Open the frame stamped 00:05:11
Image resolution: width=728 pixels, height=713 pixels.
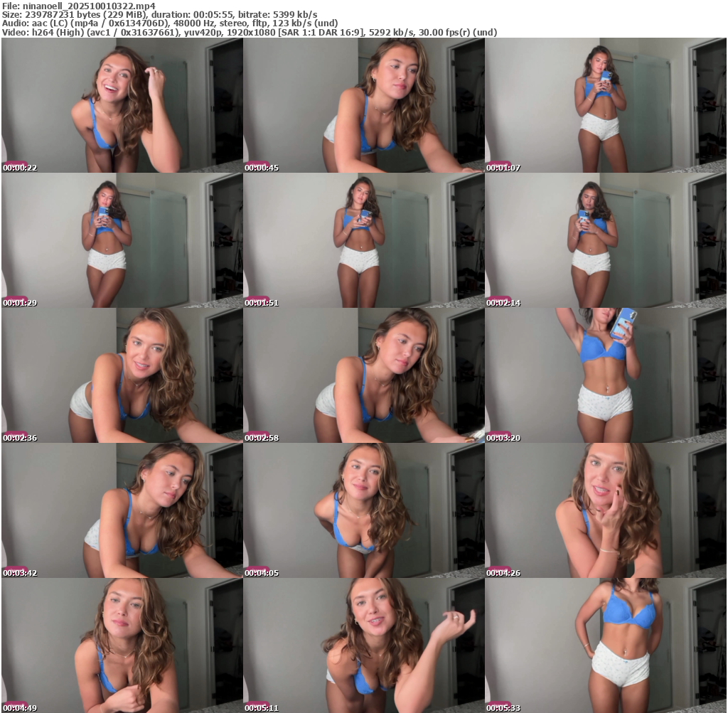tap(364, 645)
